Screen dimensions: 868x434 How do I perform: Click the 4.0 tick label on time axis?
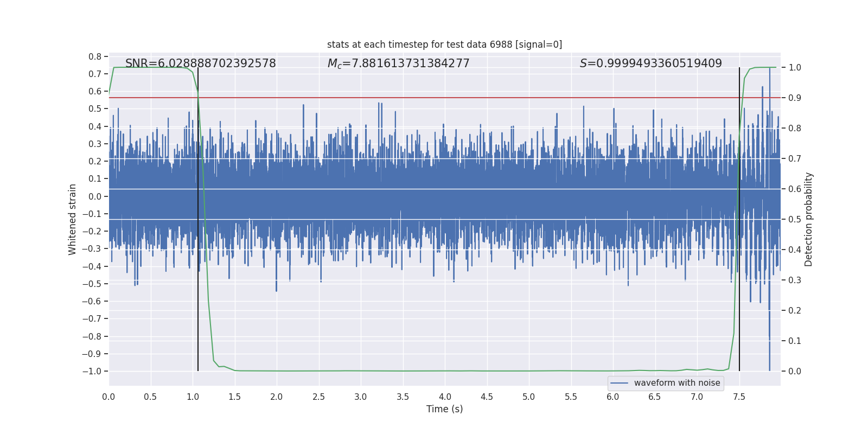[445, 397]
